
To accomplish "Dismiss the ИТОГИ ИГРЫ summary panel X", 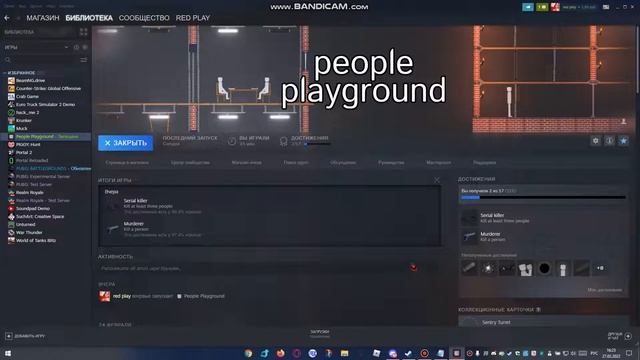I will [x=437, y=180].
